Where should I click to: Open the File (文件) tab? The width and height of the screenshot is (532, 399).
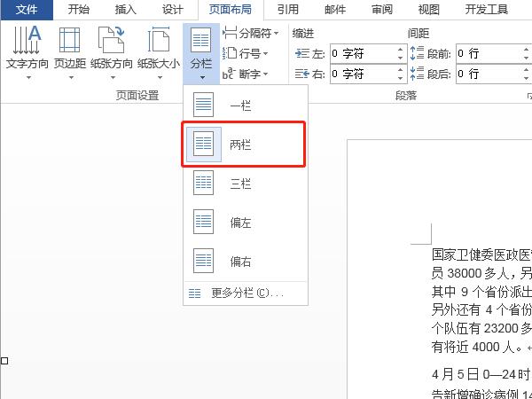(x=27, y=10)
